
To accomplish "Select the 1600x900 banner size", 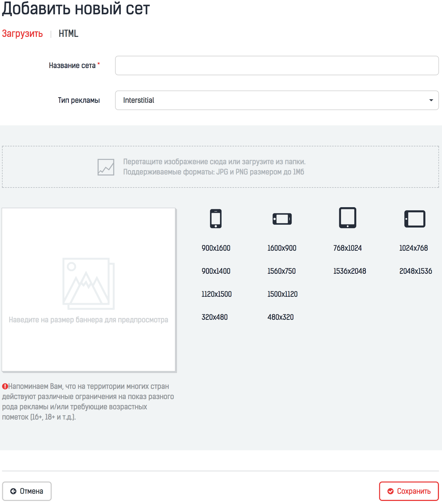I will tap(282, 248).
